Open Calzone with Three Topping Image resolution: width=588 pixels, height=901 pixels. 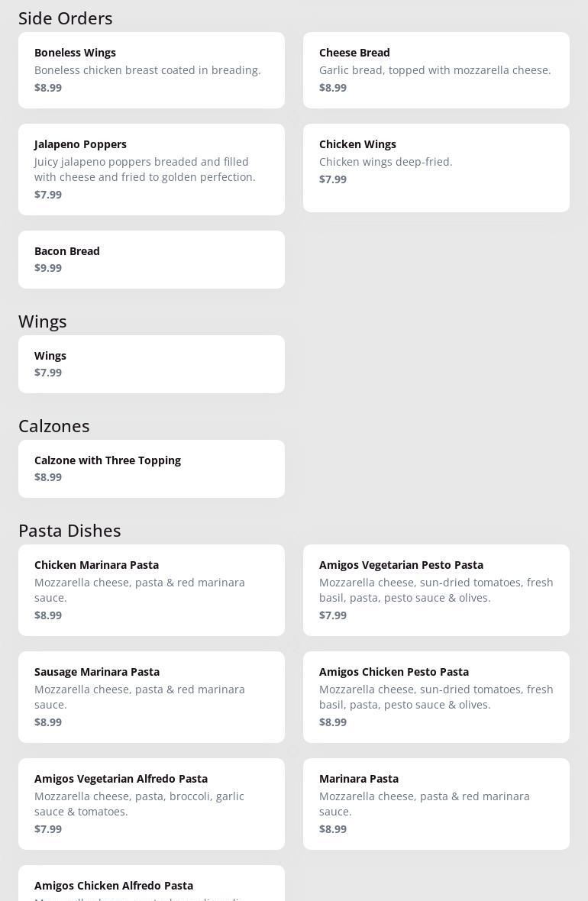[151, 468]
